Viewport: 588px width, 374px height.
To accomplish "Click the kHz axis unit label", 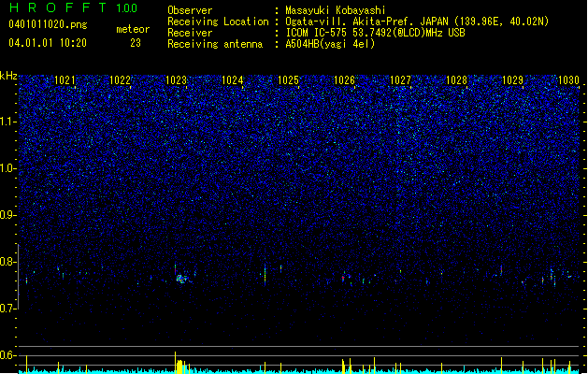I will pos(8,76).
